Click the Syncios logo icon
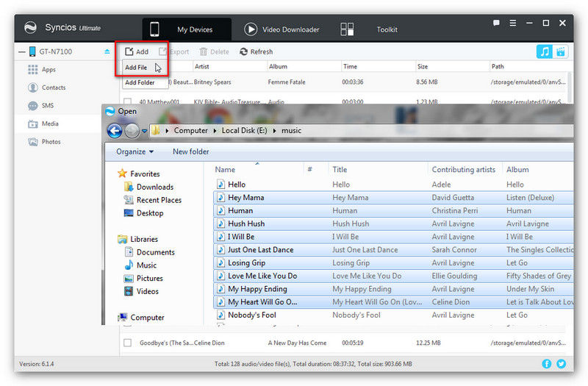This screenshot has width=588, height=386. (x=30, y=28)
